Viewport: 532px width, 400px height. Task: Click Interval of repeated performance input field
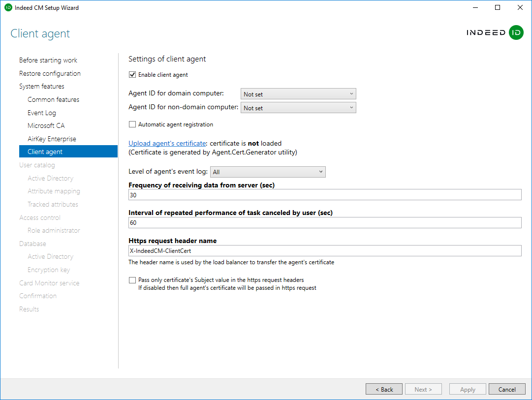click(325, 222)
